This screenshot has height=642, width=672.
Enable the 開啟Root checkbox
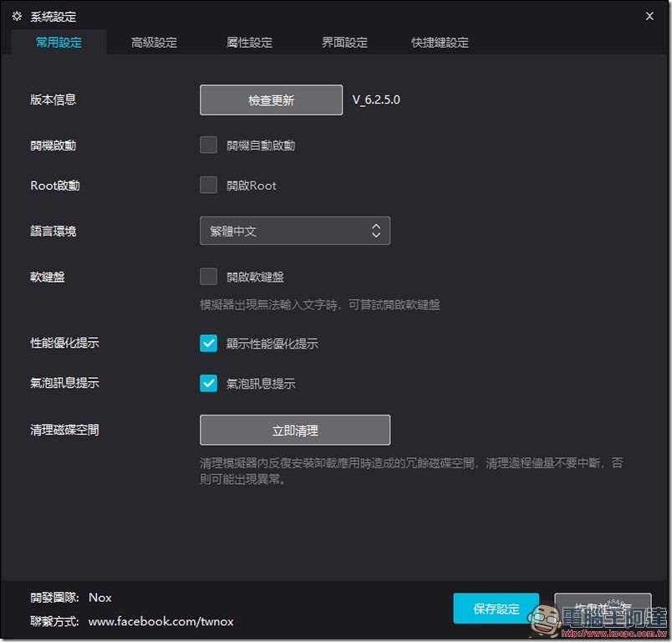click(x=208, y=185)
